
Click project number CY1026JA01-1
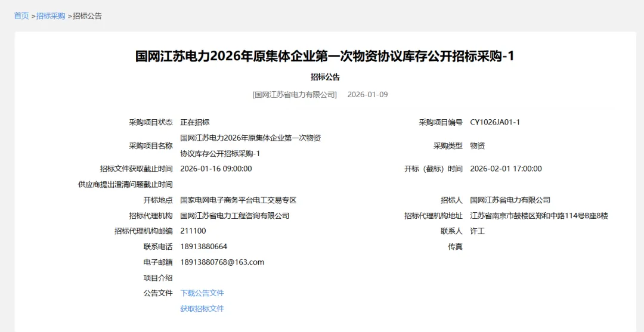(x=495, y=122)
